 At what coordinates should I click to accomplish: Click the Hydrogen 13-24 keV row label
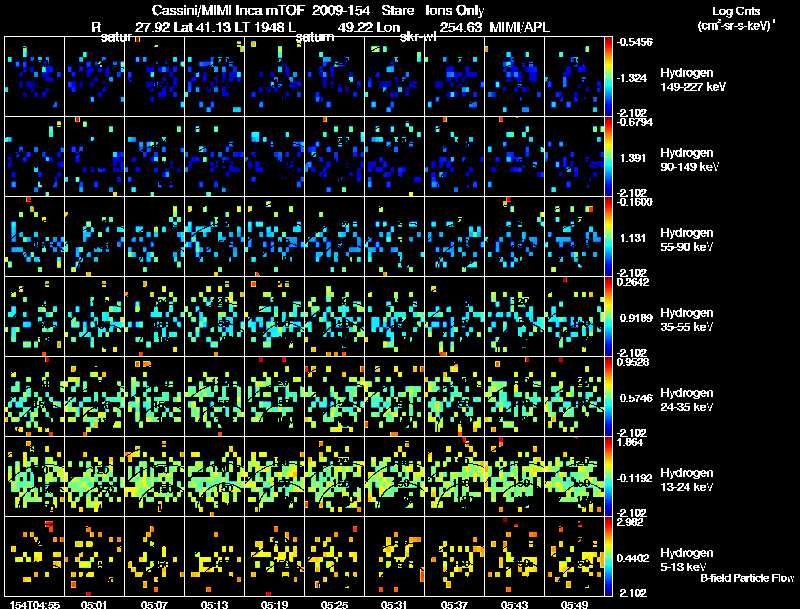tap(687, 480)
